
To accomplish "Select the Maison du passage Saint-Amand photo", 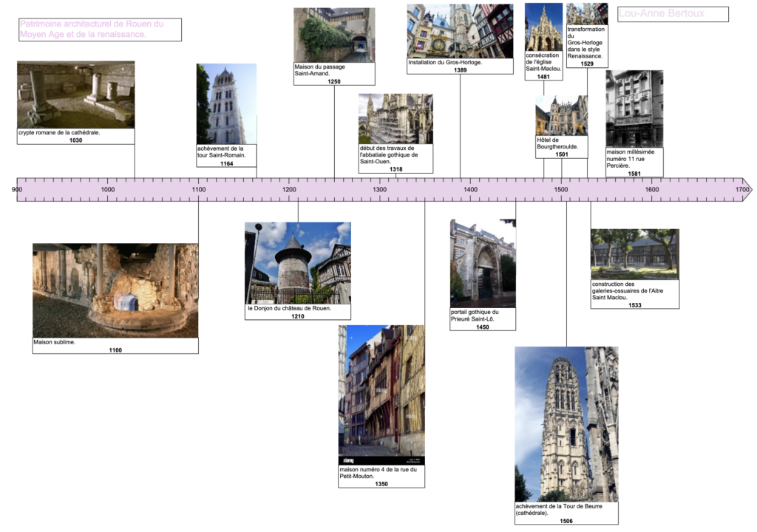I will pyautogui.click(x=334, y=35).
